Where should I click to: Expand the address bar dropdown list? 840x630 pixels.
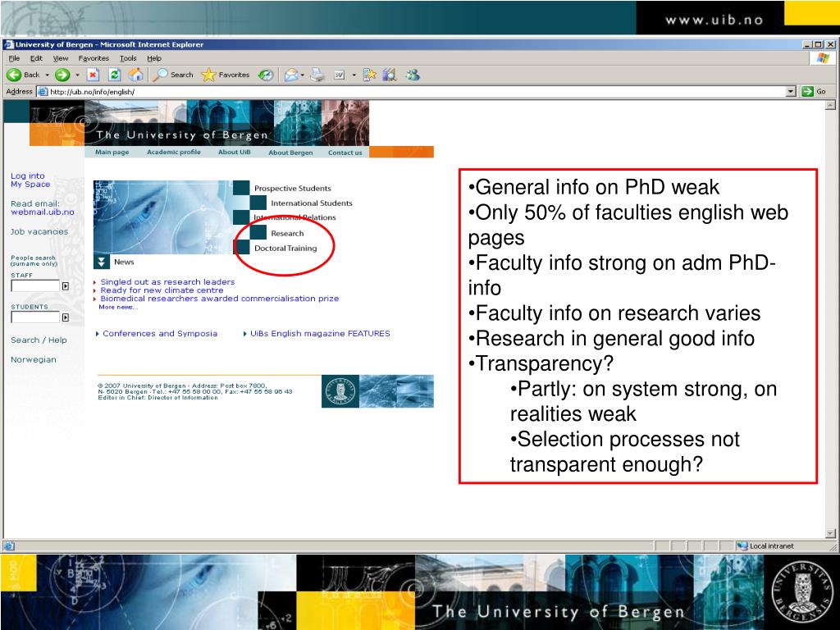792,92
